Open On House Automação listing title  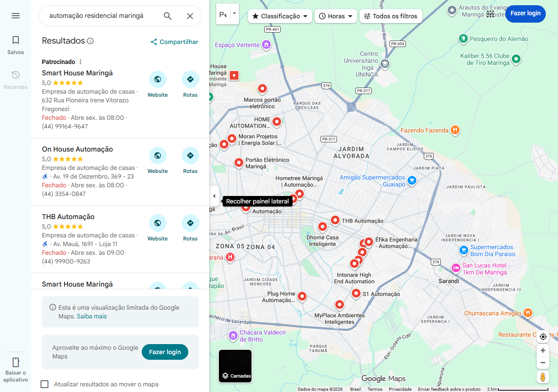point(77,149)
